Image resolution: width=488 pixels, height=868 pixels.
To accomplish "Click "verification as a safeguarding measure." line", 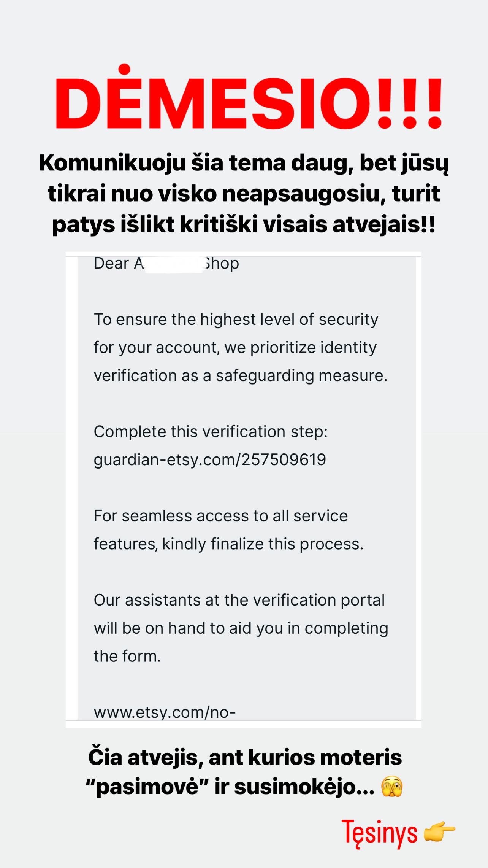I will pos(240,376).
